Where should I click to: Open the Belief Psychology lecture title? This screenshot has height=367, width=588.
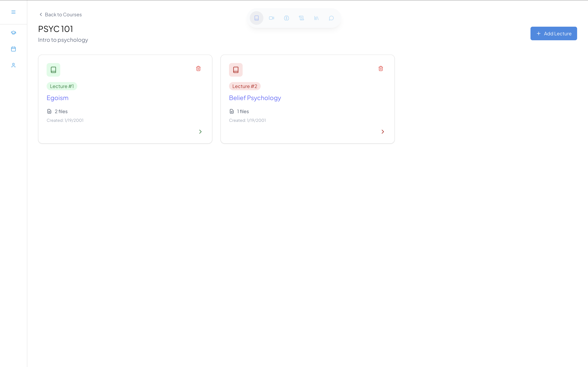click(x=255, y=98)
